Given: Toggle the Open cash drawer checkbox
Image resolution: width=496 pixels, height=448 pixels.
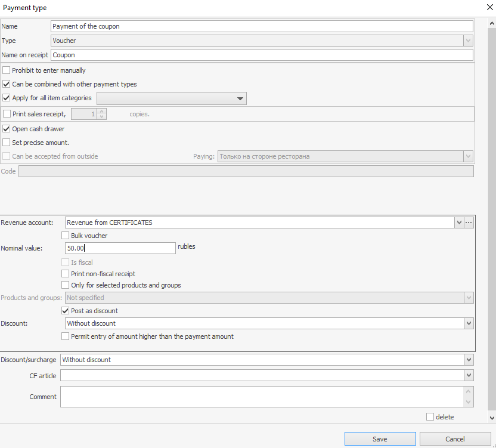Looking at the screenshot, I should click(7, 129).
